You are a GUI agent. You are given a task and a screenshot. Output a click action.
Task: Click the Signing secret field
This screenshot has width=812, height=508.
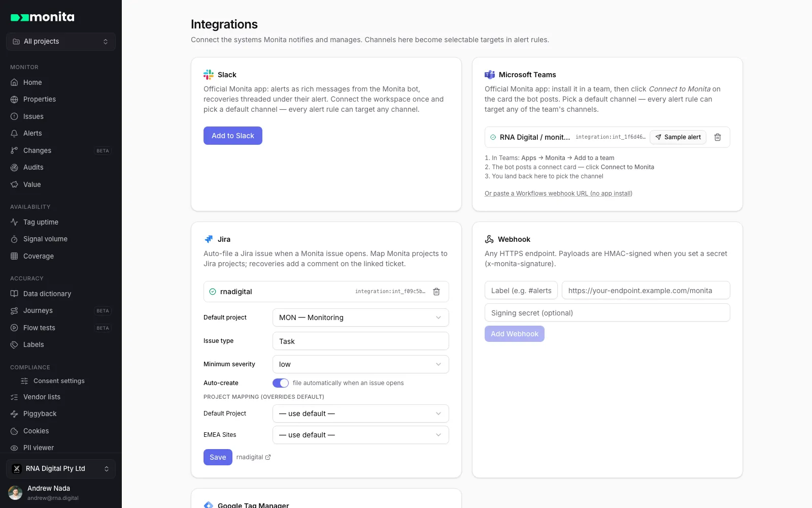[607, 312]
